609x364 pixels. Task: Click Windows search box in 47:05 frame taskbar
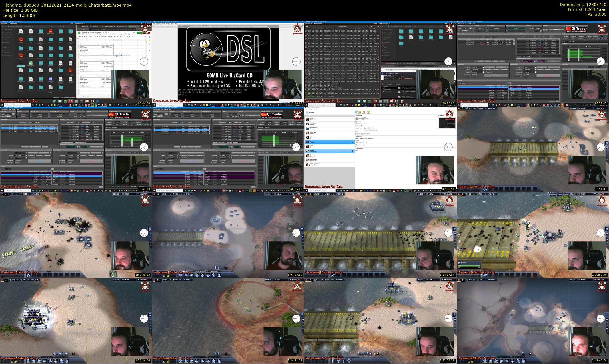coord(320,191)
